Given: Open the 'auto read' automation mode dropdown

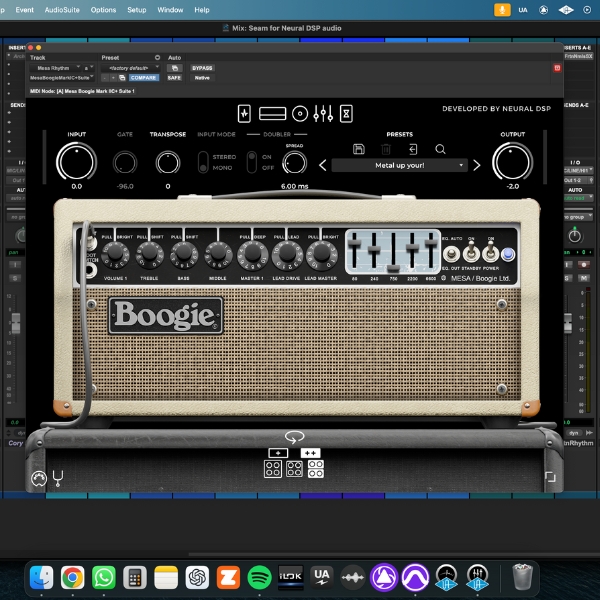Looking at the screenshot, I should coord(578,198).
